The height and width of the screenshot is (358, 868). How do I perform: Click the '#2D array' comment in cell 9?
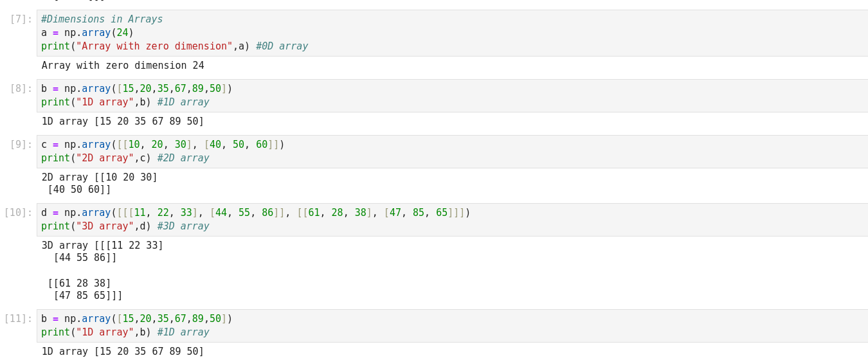pos(183,158)
